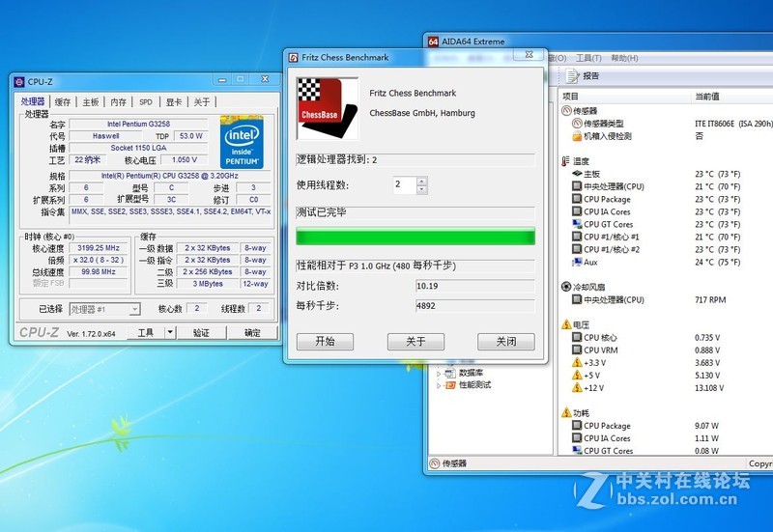Expand the 性能测试 tree node

(439, 385)
